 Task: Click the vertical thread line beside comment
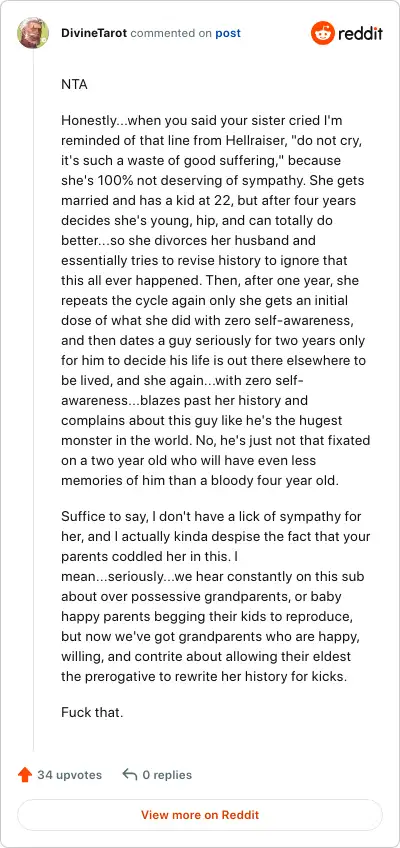click(34, 400)
